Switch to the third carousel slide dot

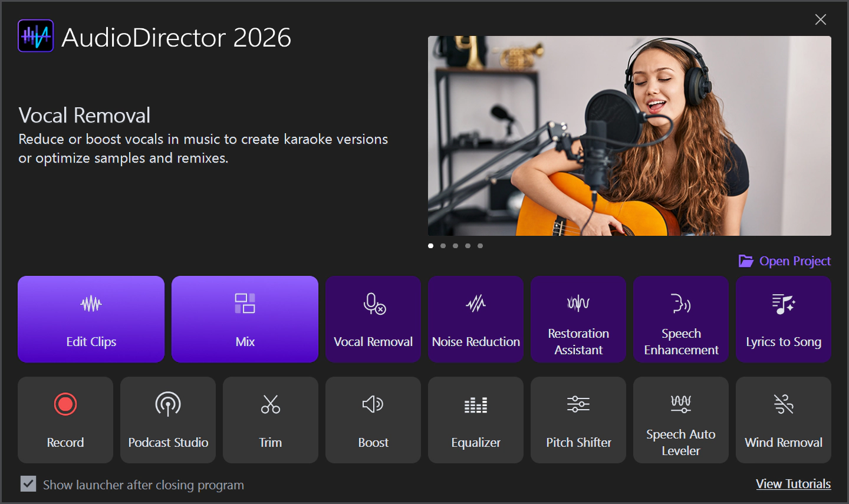(455, 246)
